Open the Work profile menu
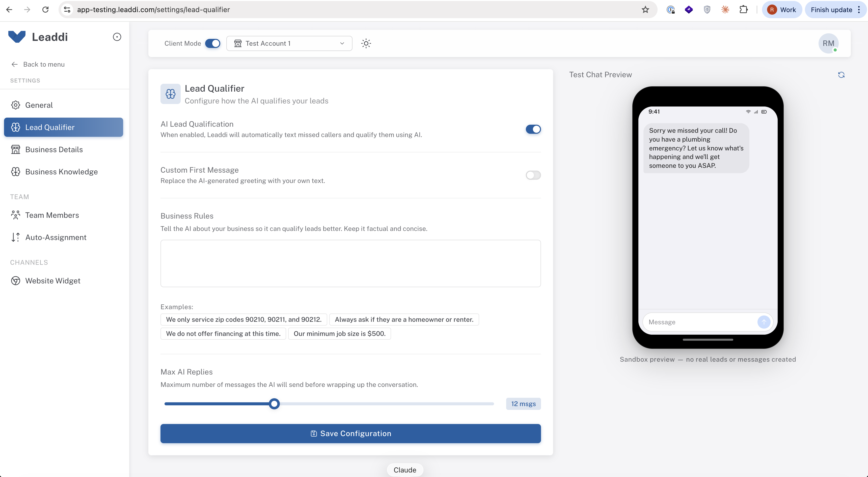Screen dimensions: 868x477 coord(782,10)
